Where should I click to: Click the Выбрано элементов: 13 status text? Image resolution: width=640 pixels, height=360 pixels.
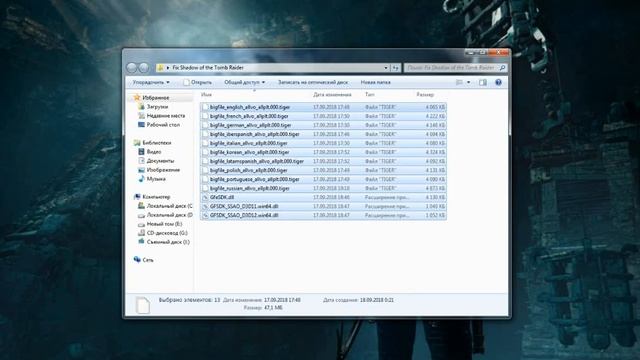[x=189, y=300]
